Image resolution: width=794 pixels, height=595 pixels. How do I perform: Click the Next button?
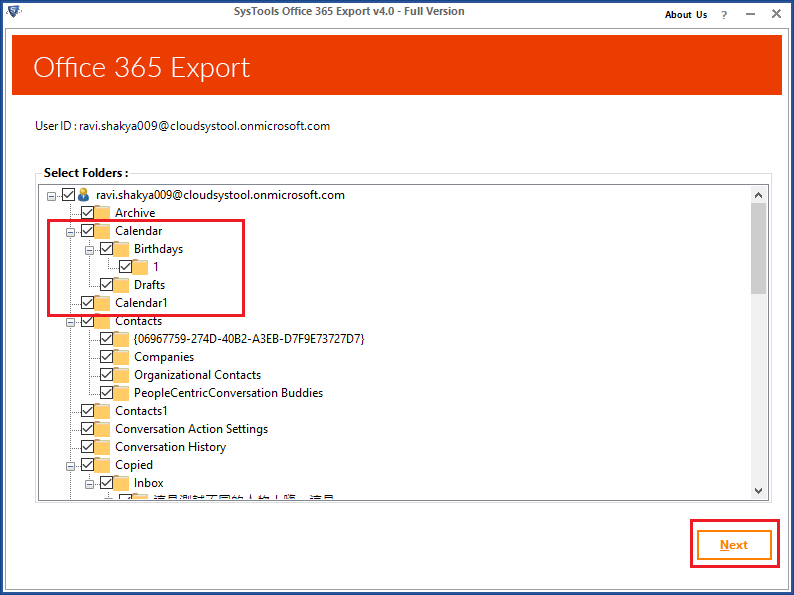(x=734, y=545)
